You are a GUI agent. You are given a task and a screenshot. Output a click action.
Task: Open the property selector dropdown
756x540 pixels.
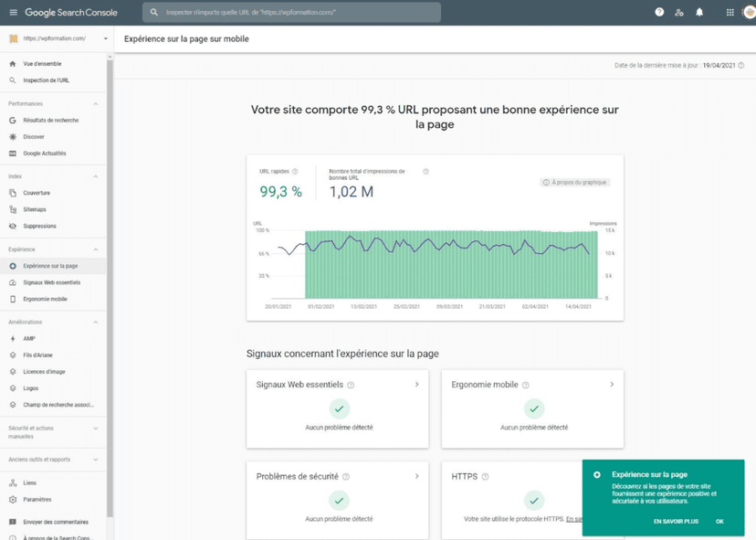click(55, 38)
